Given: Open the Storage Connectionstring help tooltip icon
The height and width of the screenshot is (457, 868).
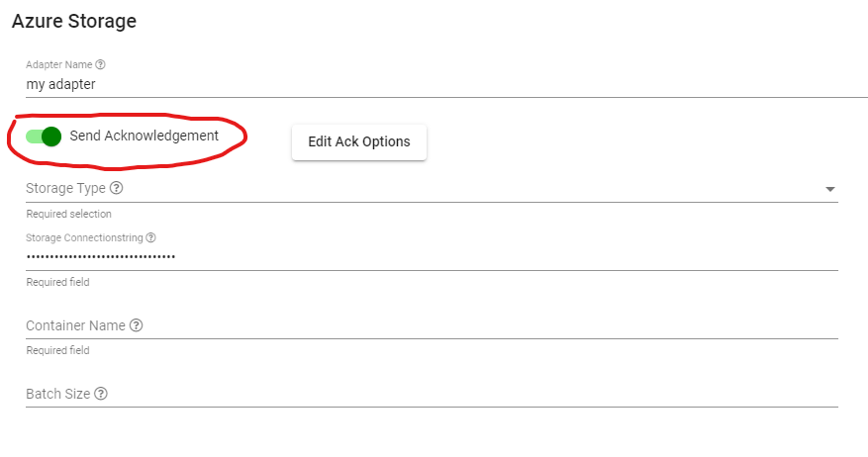Looking at the screenshot, I should click(x=150, y=238).
